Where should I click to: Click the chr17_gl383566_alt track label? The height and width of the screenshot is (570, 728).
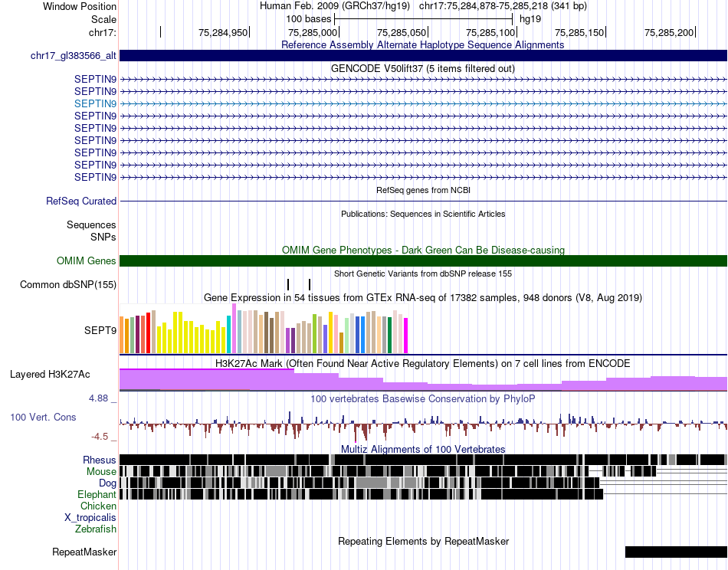pyautogui.click(x=74, y=56)
